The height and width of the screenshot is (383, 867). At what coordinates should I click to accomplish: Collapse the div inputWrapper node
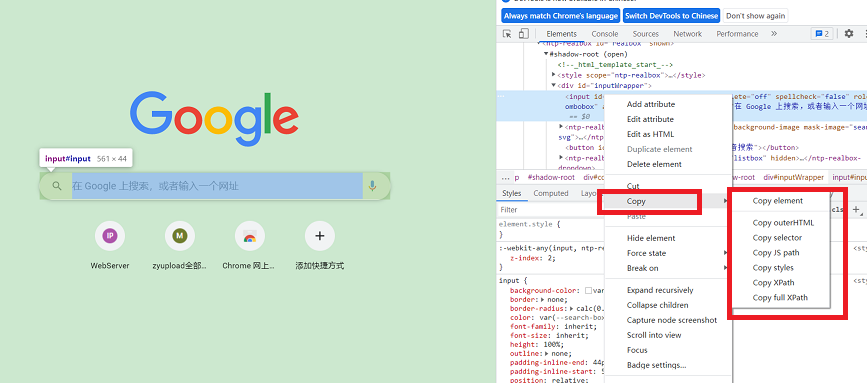point(553,85)
